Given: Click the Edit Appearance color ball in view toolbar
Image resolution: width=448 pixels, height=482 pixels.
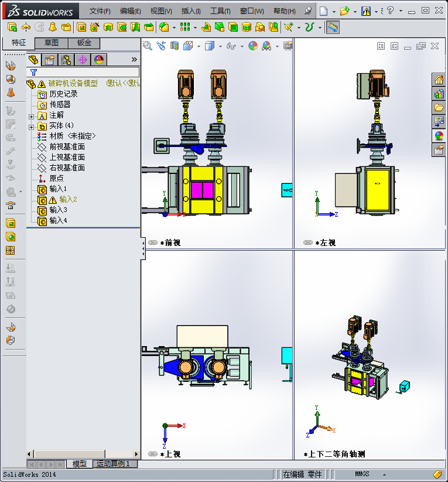Looking at the screenshot, I should 253,46.
